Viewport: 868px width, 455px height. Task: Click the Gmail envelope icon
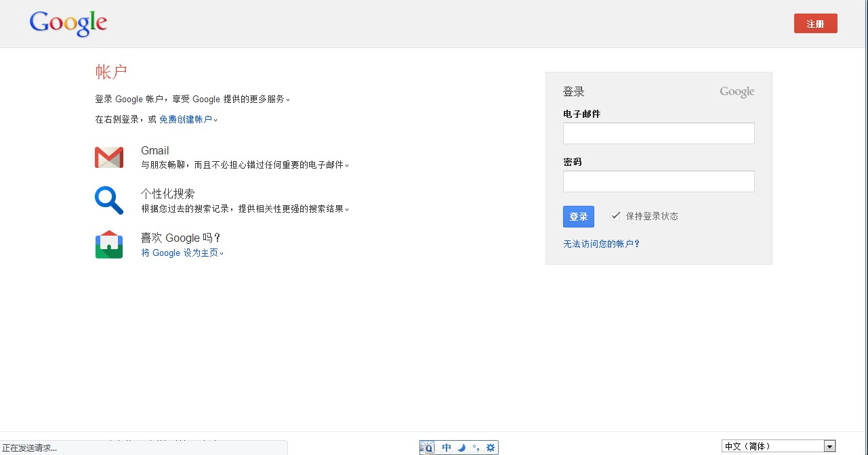109,157
